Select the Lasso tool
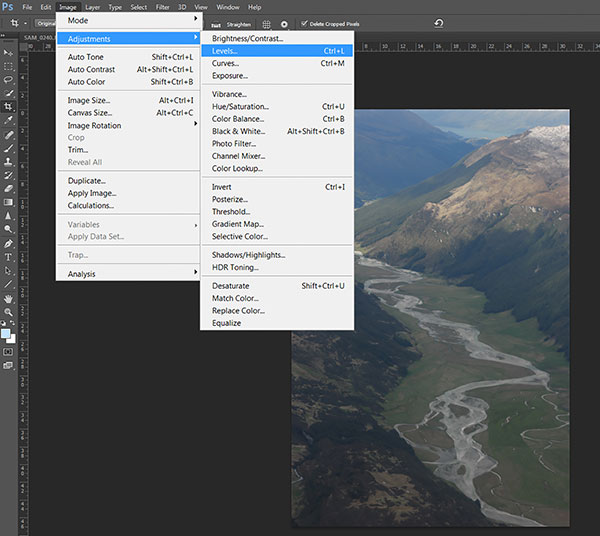 pos(8,79)
